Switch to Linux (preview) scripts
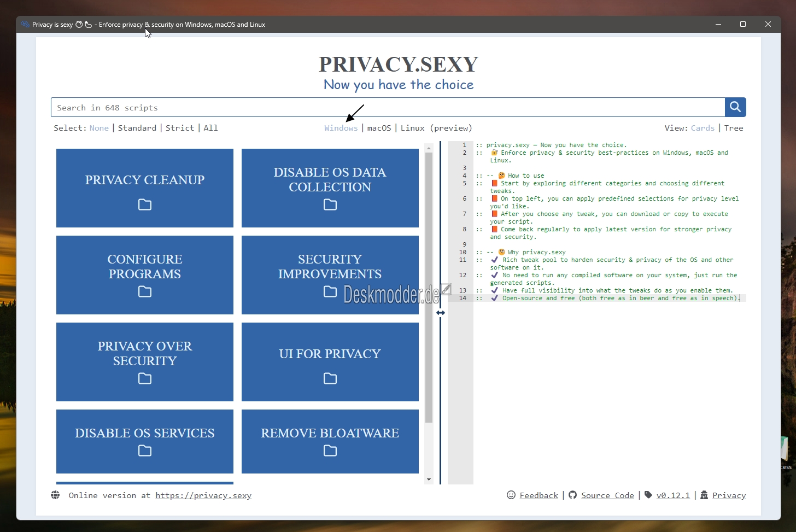Image resolution: width=796 pixels, height=532 pixels. tap(436, 128)
